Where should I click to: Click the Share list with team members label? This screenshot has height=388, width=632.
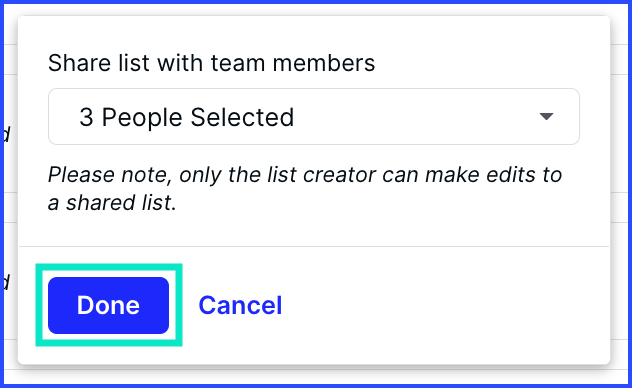tap(211, 63)
